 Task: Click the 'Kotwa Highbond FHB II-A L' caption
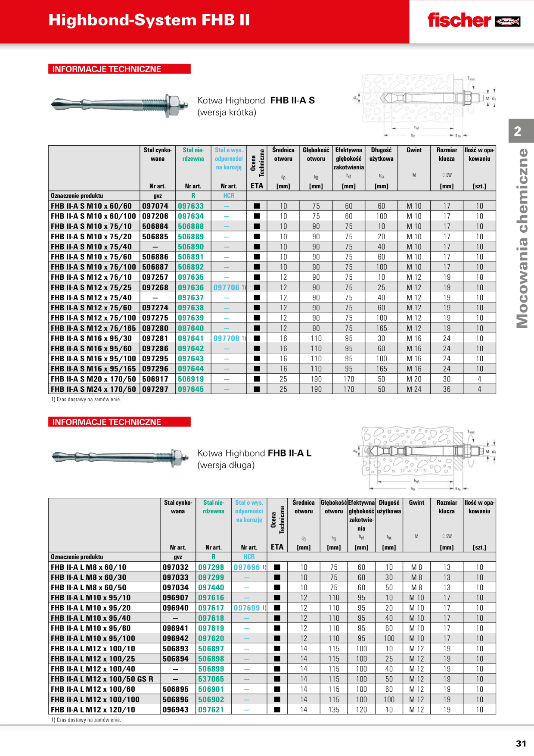point(255,453)
